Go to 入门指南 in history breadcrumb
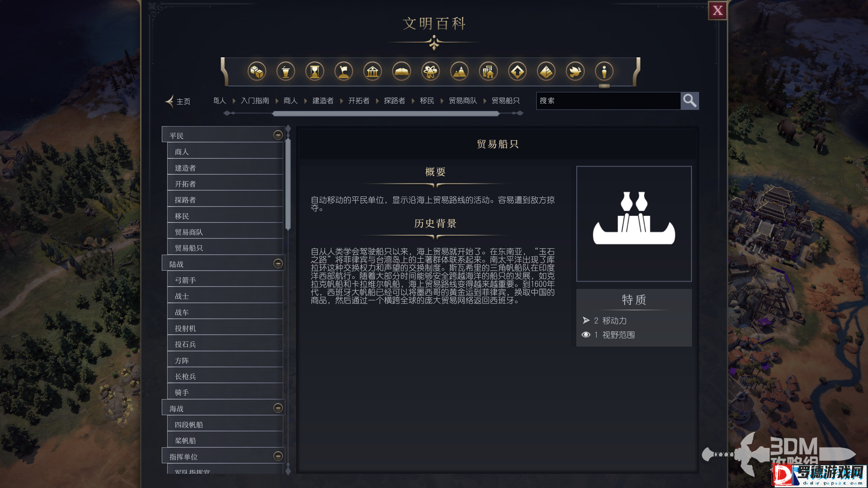This screenshot has width=868, height=488. tap(255, 101)
